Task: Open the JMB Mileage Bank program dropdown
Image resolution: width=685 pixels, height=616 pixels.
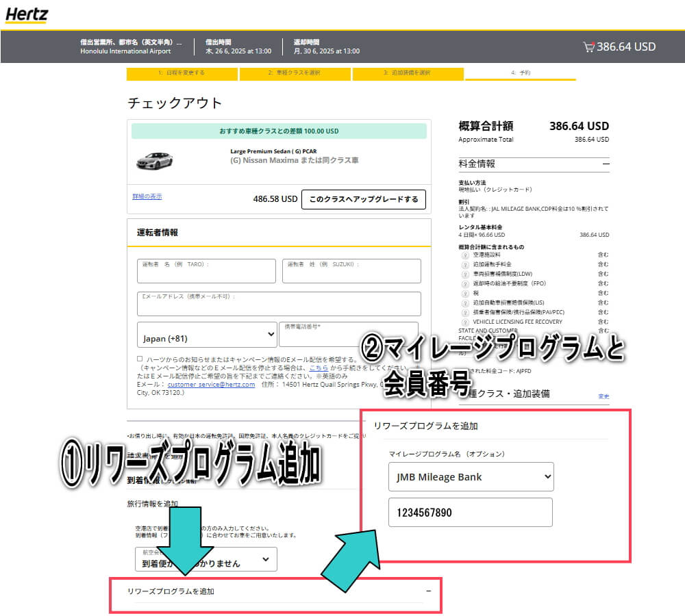Action: pos(470,477)
